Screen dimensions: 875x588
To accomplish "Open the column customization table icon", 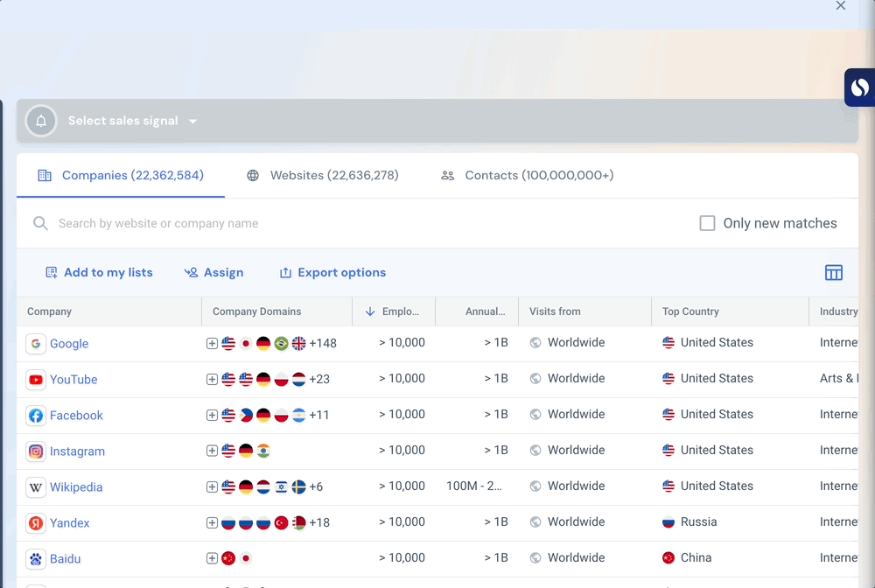I will [833, 272].
